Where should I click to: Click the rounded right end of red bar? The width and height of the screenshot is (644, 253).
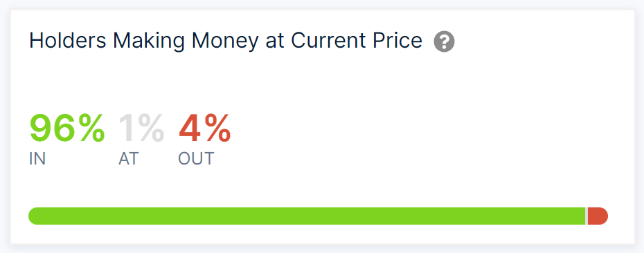pyautogui.click(x=603, y=216)
